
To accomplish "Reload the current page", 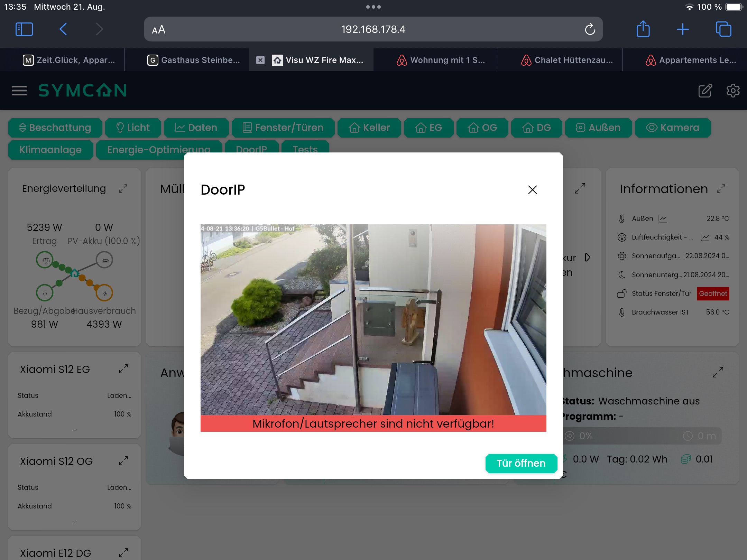I will point(590,29).
